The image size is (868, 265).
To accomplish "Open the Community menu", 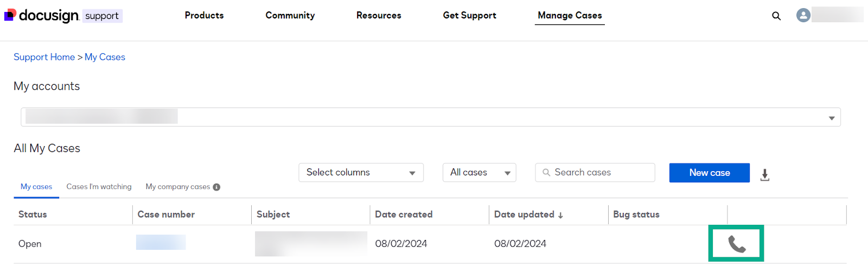I will point(290,15).
